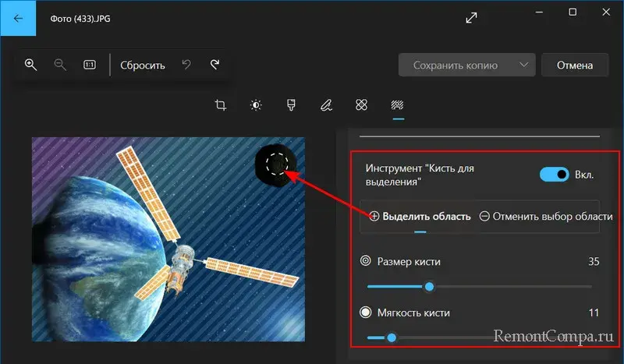
Task: Click the back arrow button
Action: coord(17,17)
